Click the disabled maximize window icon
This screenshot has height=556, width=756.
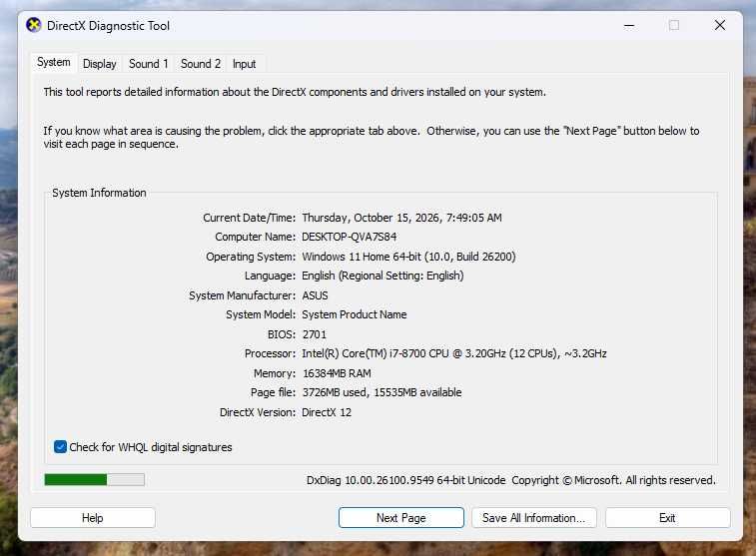point(674,26)
